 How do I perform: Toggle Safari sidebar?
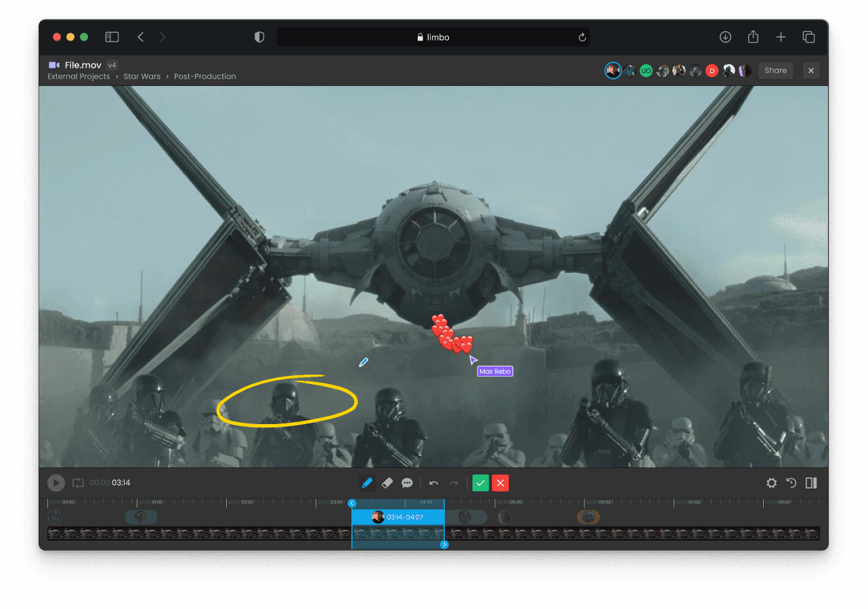(x=112, y=37)
